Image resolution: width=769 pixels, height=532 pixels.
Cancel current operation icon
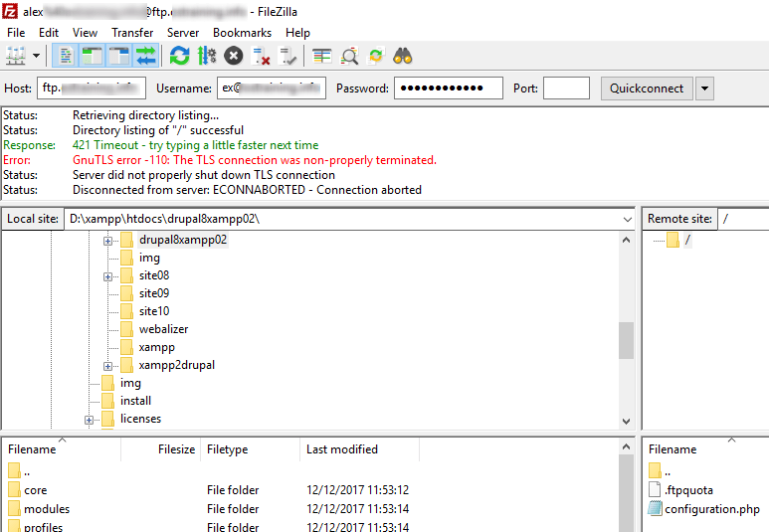[x=234, y=56]
